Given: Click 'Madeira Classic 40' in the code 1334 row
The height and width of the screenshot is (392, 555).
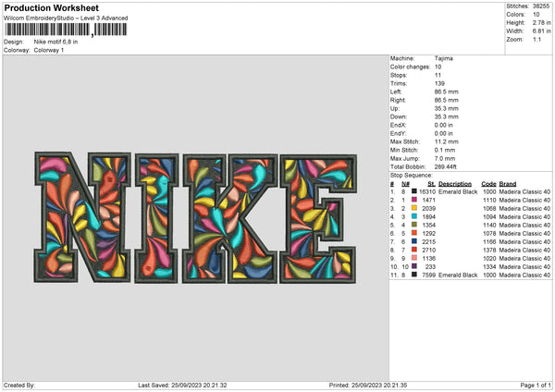Looking at the screenshot, I should pos(524,267).
